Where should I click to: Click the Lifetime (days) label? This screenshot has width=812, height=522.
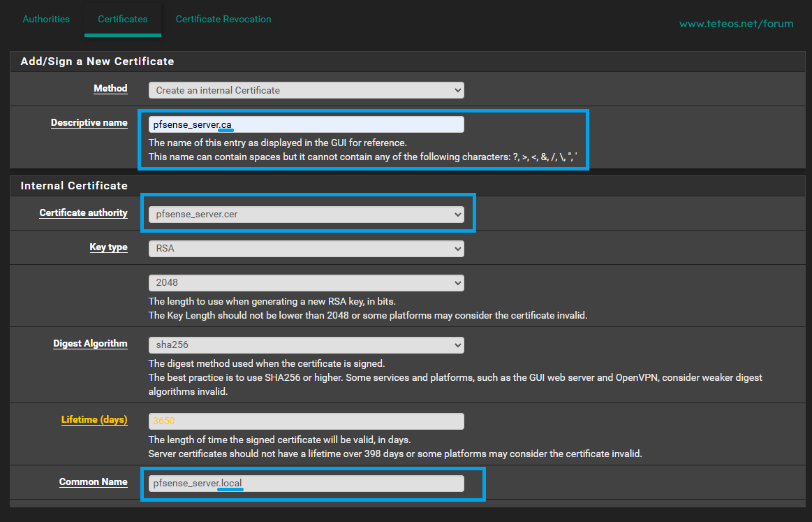[94, 419]
